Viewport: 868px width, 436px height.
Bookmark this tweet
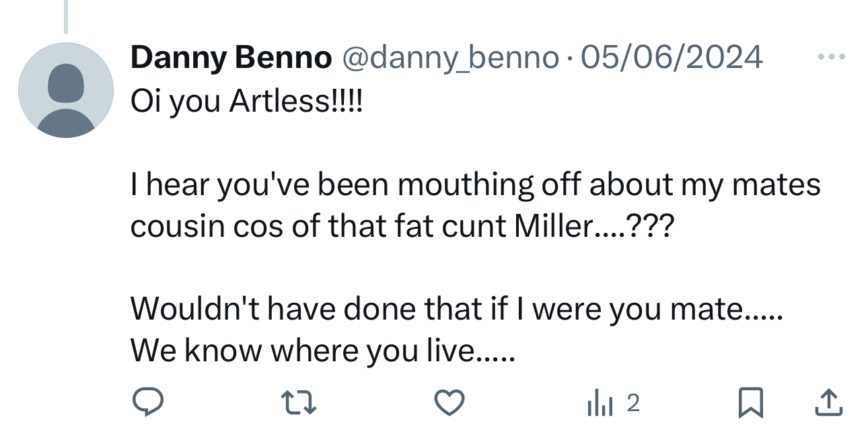(750, 402)
